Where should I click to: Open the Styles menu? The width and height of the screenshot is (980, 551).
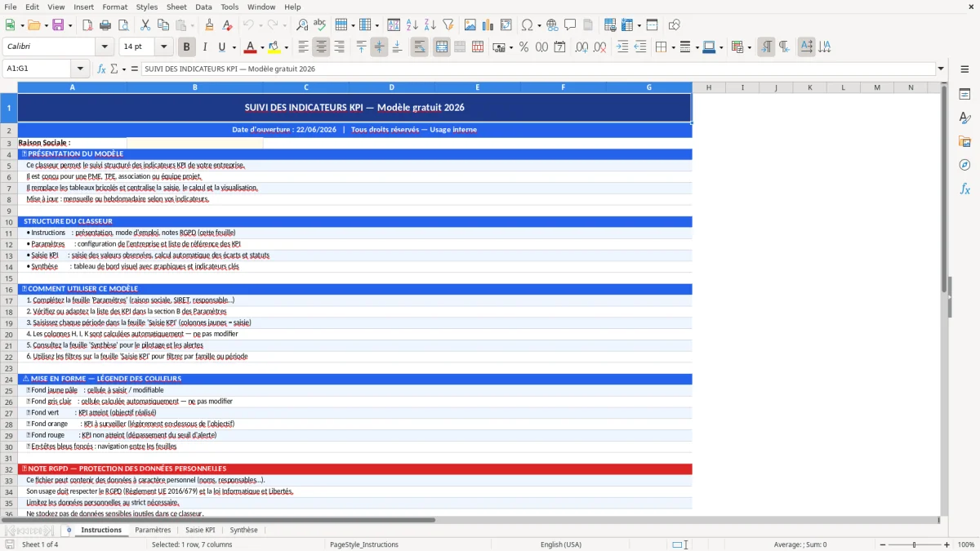click(147, 7)
